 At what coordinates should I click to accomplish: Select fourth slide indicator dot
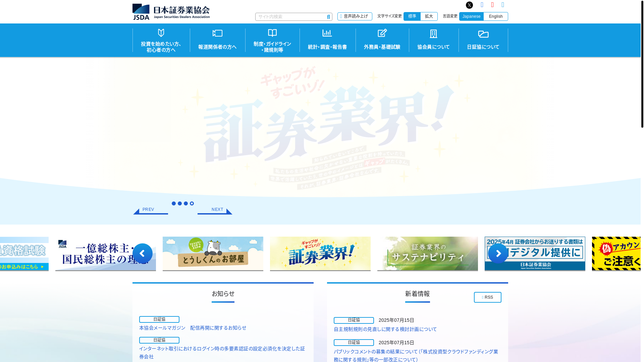(x=192, y=203)
